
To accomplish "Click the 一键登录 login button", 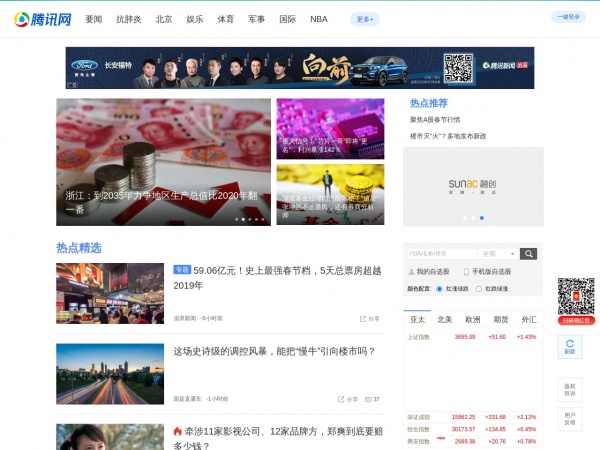I will pyautogui.click(x=568, y=17).
